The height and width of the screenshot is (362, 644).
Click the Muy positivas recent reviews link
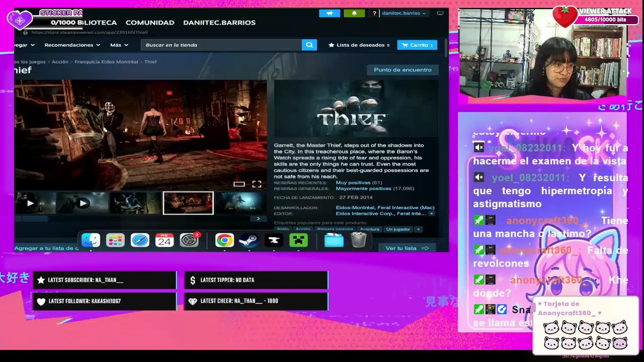pyautogui.click(x=353, y=183)
